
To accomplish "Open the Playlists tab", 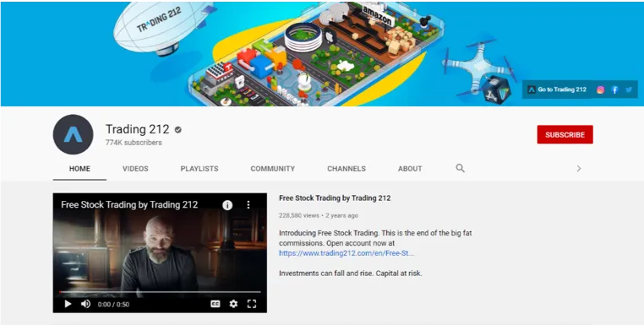I will click(199, 169).
